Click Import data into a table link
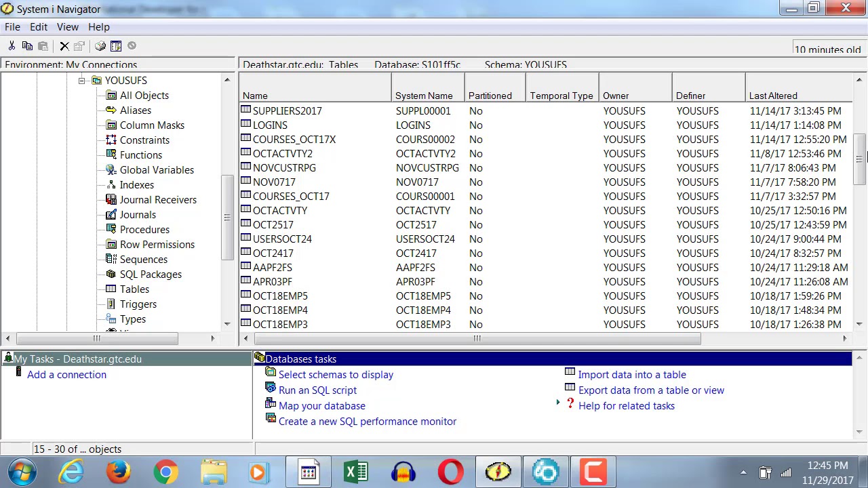 point(632,375)
